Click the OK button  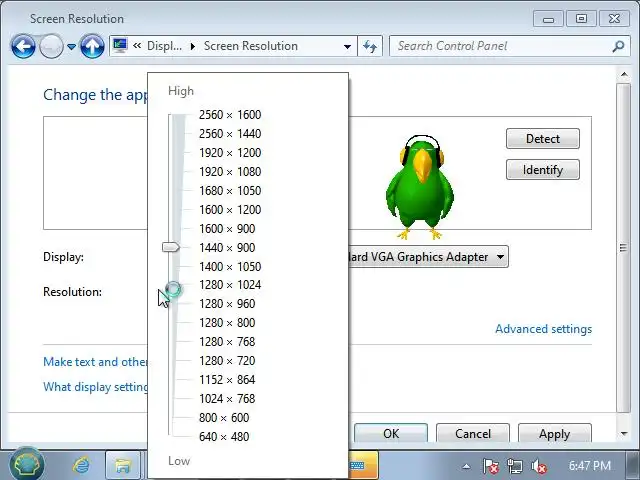tap(391, 433)
